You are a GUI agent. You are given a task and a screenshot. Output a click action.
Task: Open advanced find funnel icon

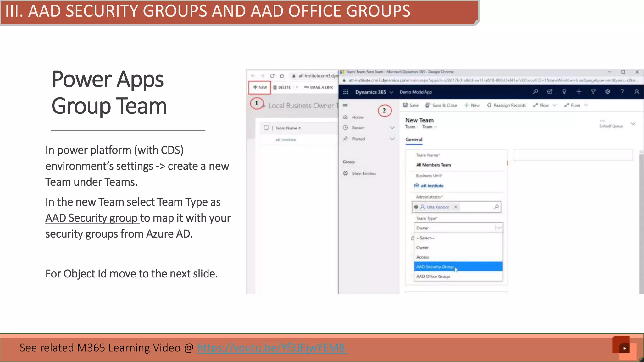click(593, 92)
